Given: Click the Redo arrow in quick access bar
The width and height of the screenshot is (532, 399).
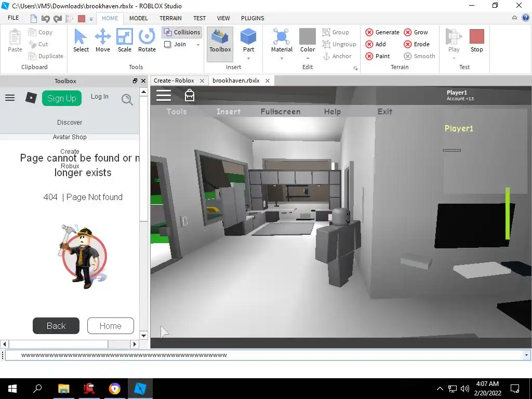Looking at the screenshot, I should coord(57,18).
